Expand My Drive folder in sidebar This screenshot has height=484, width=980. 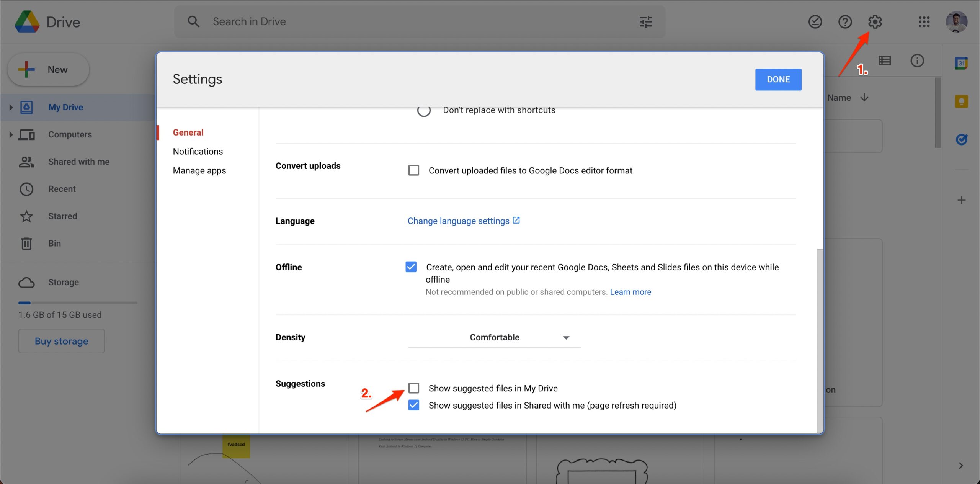click(10, 107)
